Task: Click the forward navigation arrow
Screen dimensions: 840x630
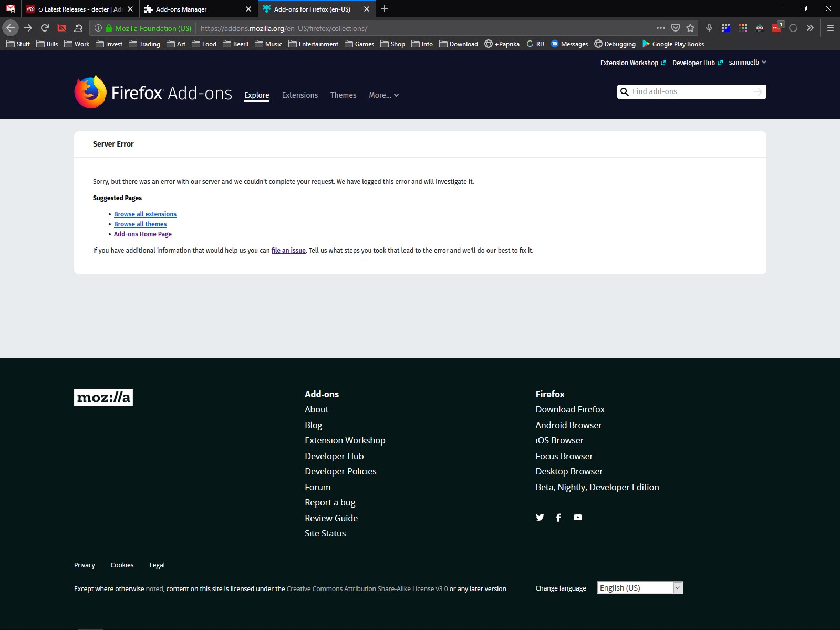Action: pos(28,28)
